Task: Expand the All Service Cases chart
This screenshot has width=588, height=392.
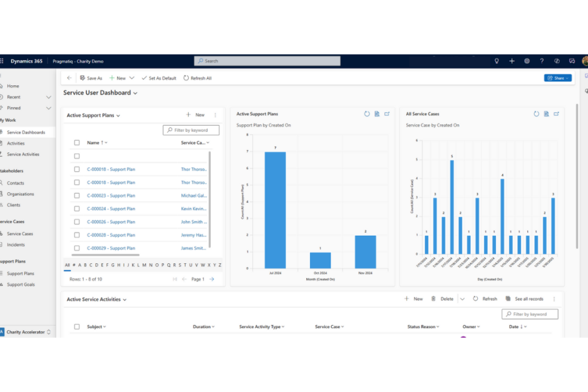Action: coord(556,114)
